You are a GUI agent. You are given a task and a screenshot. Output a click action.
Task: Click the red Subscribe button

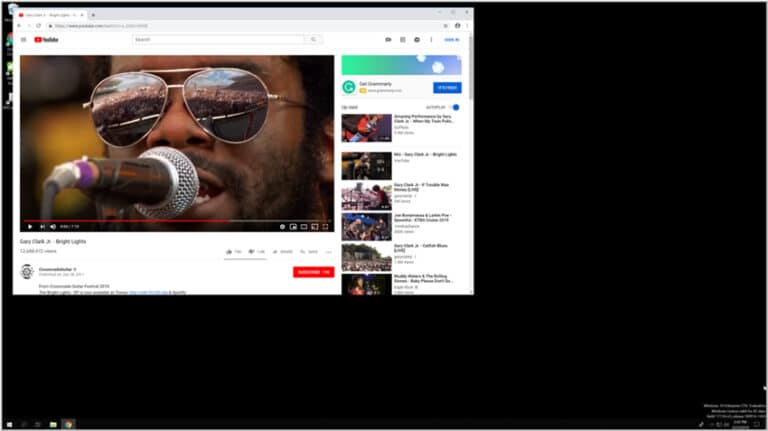[313, 272]
